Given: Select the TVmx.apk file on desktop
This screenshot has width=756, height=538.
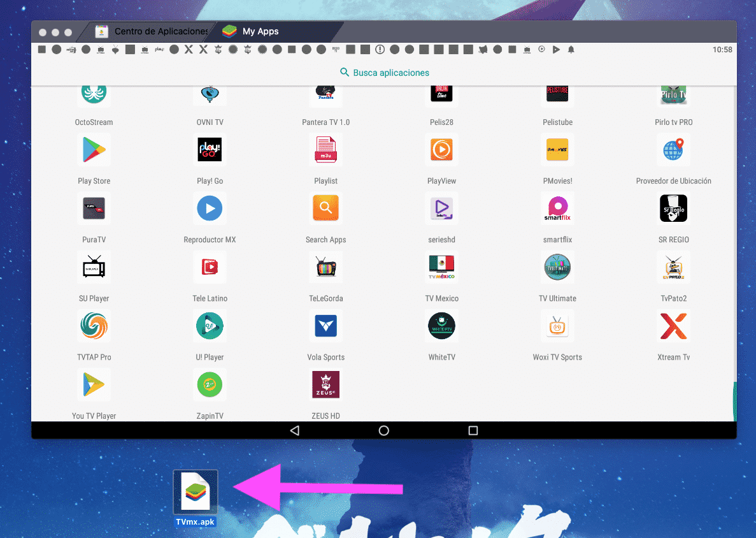Looking at the screenshot, I should click(x=196, y=498).
